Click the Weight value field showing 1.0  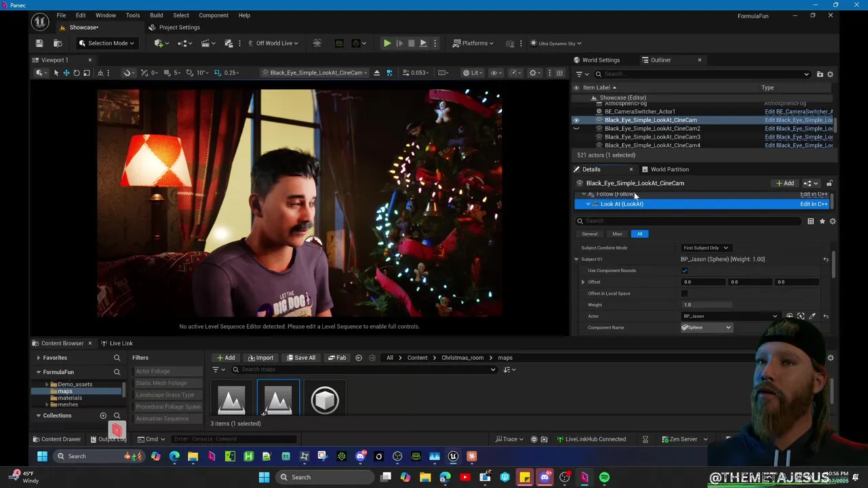click(x=707, y=305)
